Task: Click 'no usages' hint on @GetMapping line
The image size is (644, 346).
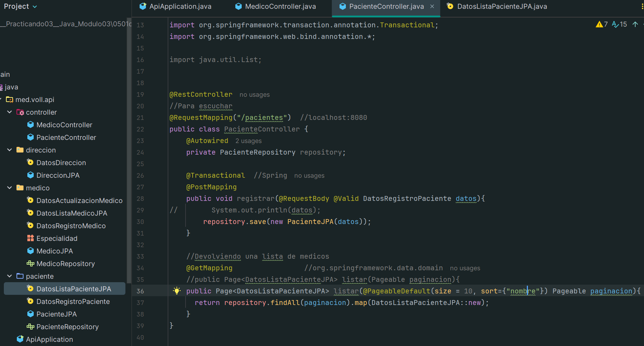Action: coord(465,268)
